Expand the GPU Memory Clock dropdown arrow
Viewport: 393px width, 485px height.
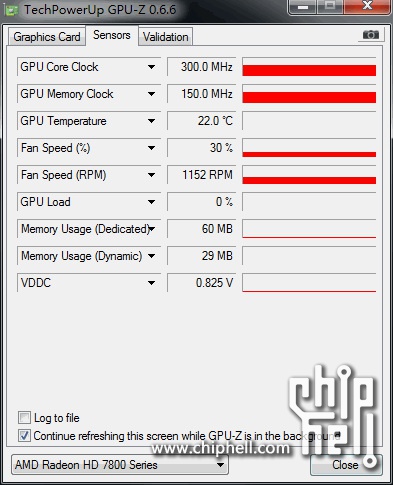coord(151,94)
